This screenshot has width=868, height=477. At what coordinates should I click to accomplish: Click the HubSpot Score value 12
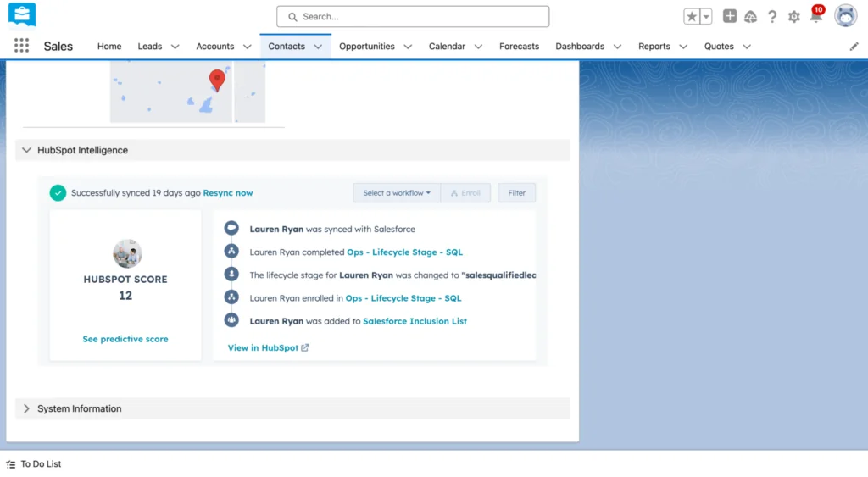(x=125, y=296)
